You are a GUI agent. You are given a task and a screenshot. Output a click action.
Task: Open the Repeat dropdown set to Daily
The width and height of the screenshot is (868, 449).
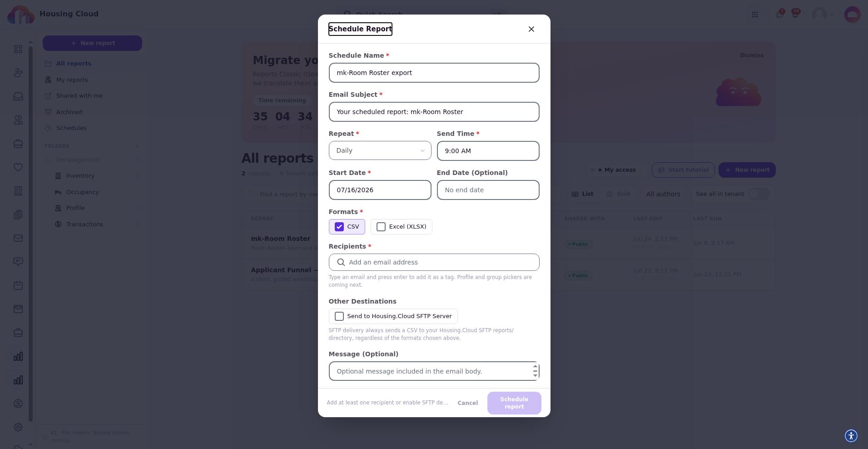coord(380,150)
